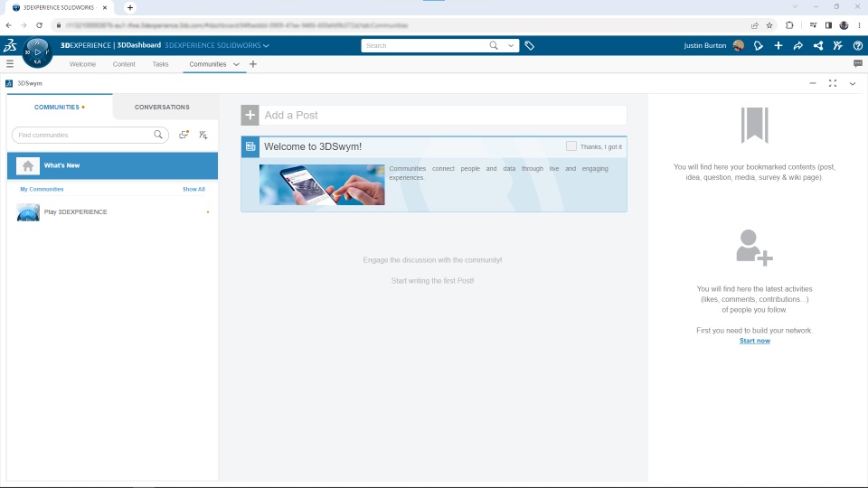Select the Communities dashboard tab
This screenshot has height=488, width=868.
[208, 64]
